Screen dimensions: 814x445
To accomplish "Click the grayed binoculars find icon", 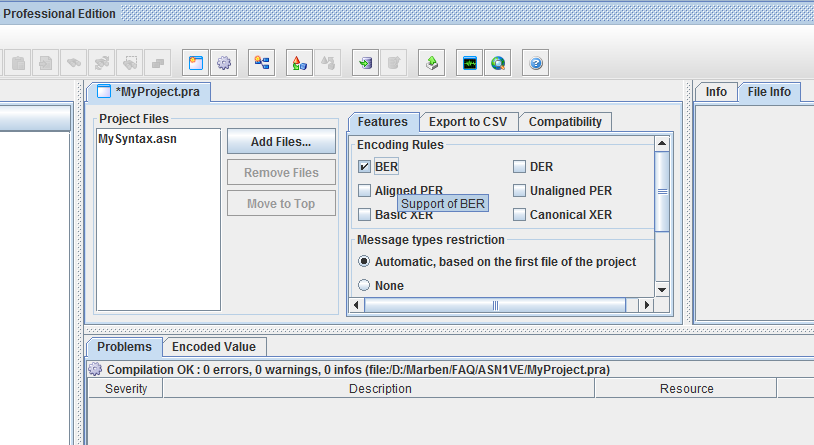I will [74, 63].
